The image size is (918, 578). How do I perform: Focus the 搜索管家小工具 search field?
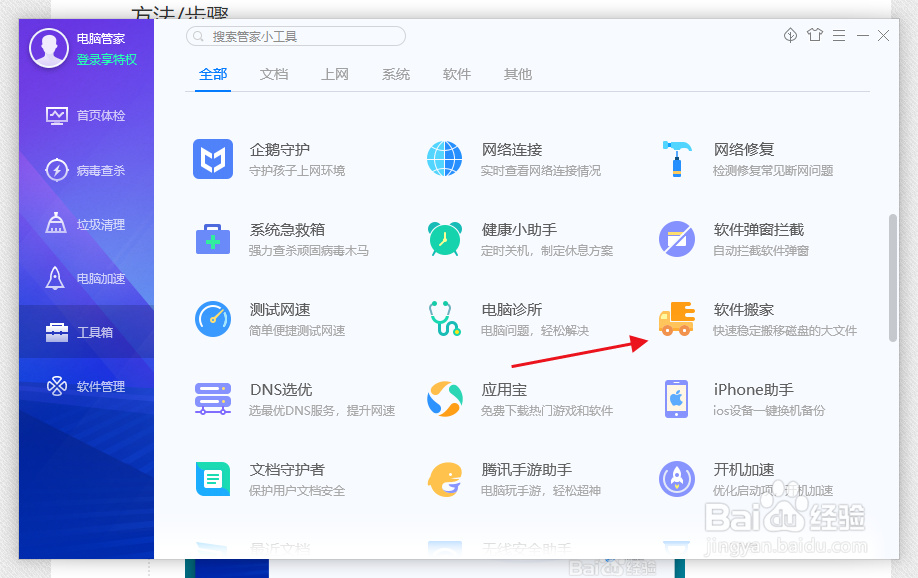pos(296,36)
